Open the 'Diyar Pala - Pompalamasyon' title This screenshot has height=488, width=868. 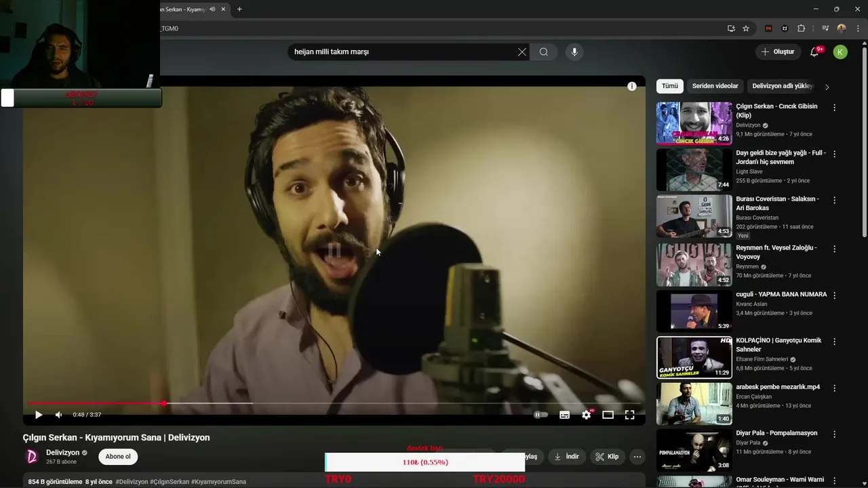pyautogui.click(x=776, y=433)
